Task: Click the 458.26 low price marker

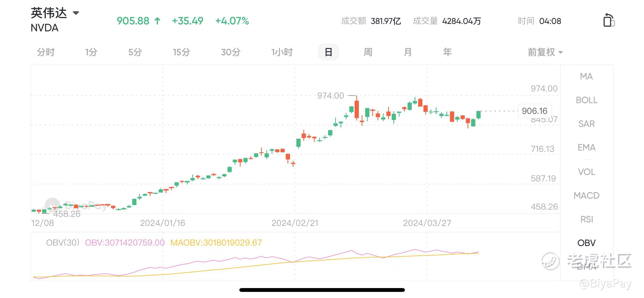Action: pos(67,214)
